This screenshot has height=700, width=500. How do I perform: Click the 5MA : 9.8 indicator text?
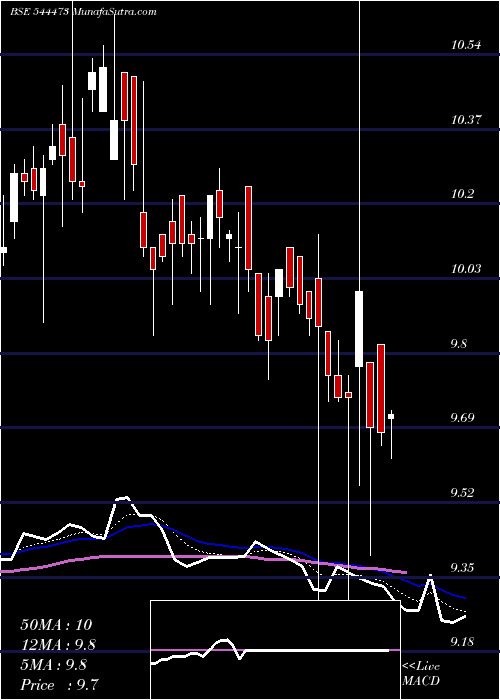(54, 665)
